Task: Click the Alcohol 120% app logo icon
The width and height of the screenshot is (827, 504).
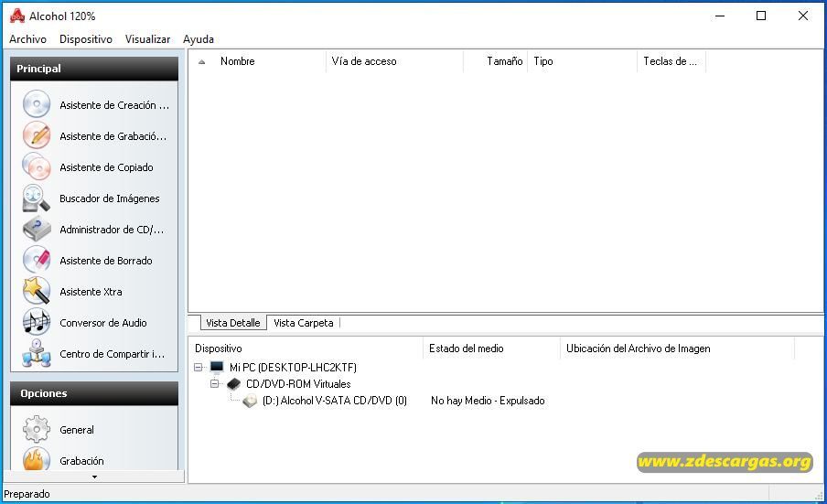Action: coord(17,16)
